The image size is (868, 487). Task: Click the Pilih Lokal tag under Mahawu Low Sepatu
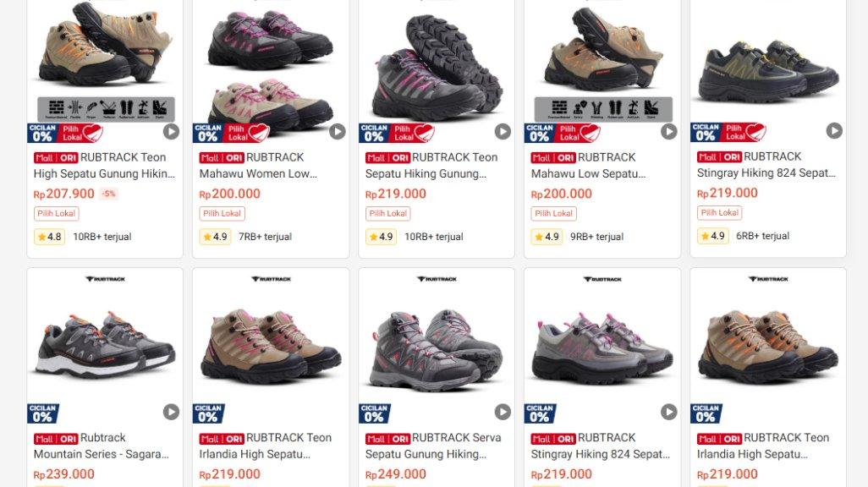point(553,214)
